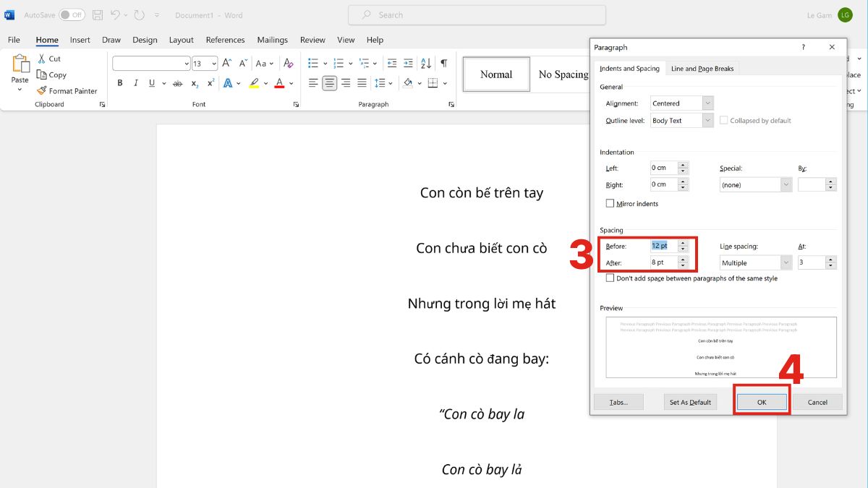The height and width of the screenshot is (488, 868).
Task: Click the Tabs... button
Action: [x=618, y=402]
